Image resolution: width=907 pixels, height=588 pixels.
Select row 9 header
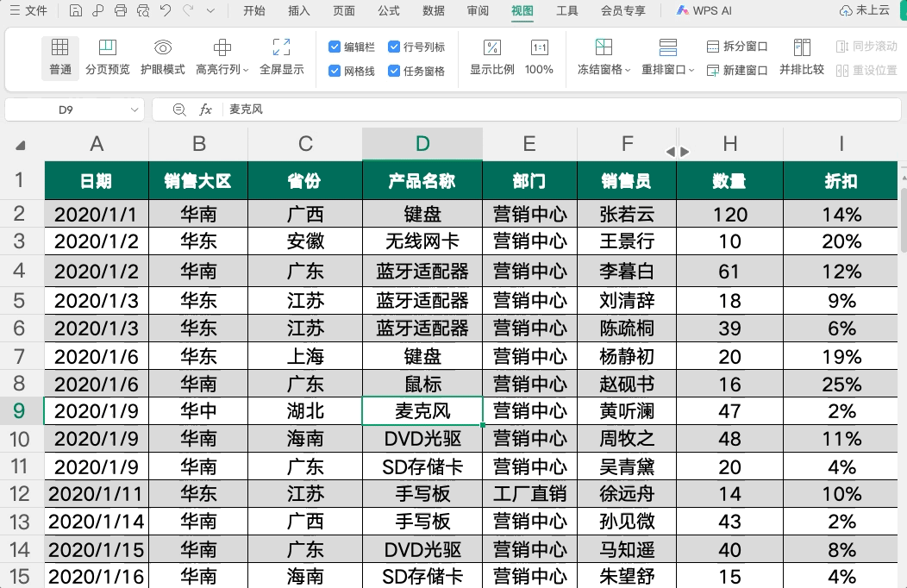click(19, 411)
